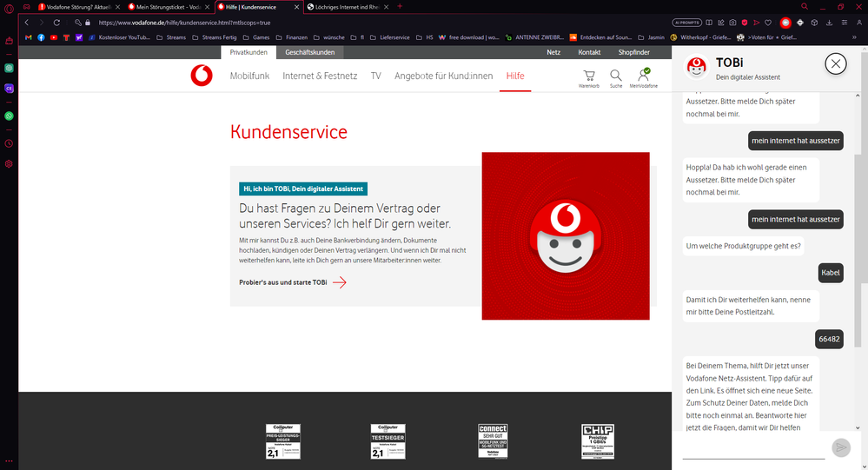Image resolution: width=868 pixels, height=470 pixels.
Task: Open the browser profile person icon
Action: pos(859,23)
